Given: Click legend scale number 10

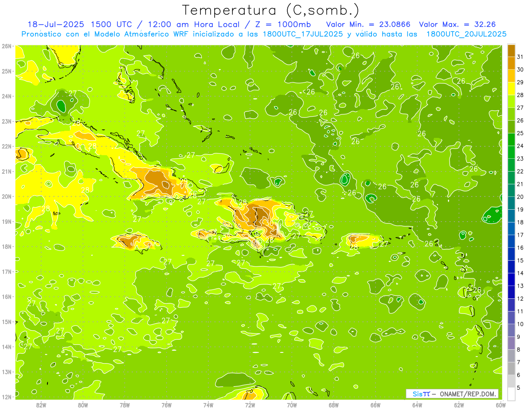Looking at the screenshot, I should [x=520, y=324].
